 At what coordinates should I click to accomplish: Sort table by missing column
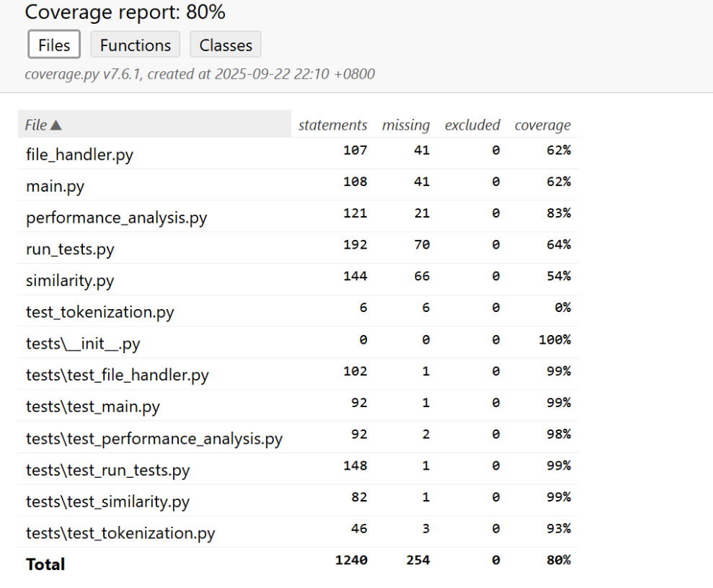[x=406, y=125]
